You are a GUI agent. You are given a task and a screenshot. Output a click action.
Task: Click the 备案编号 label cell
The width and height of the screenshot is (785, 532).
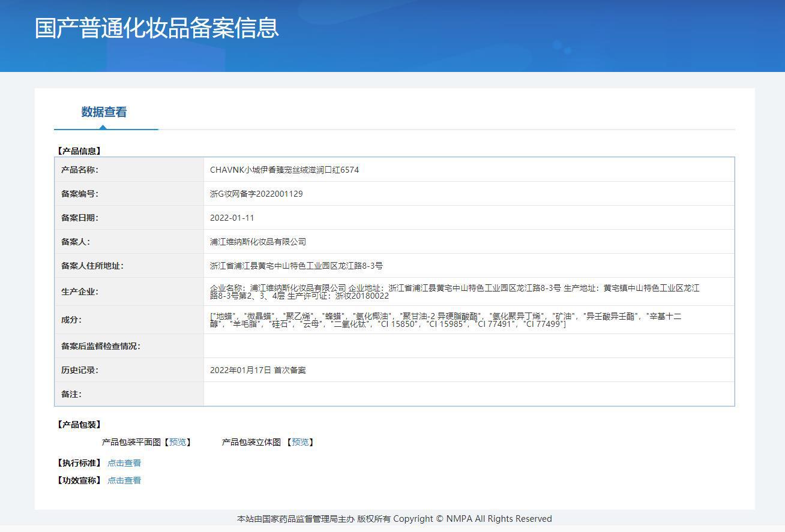pyautogui.click(x=129, y=194)
